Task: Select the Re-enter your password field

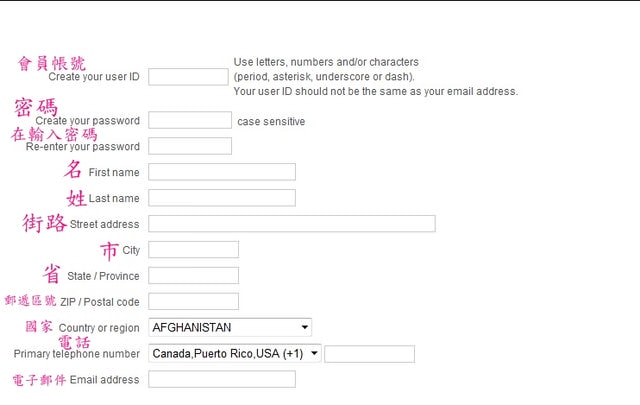Action: click(x=189, y=147)
